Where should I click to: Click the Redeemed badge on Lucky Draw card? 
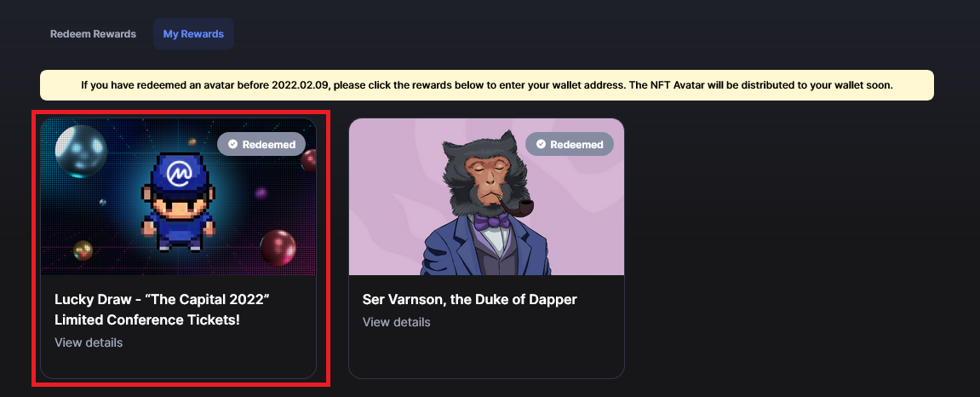click(x=261, y=145)
